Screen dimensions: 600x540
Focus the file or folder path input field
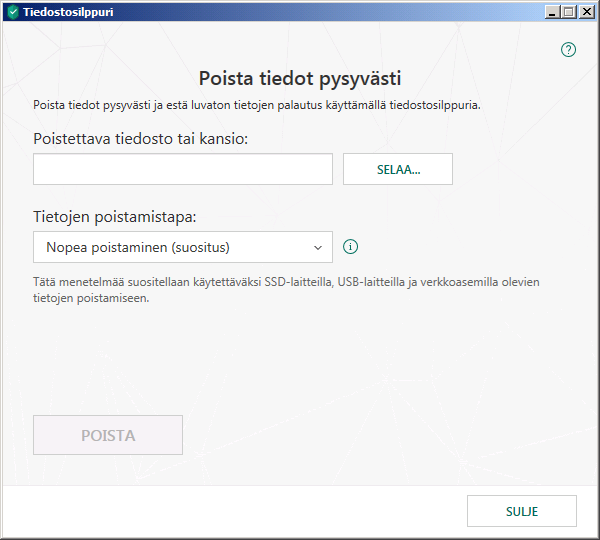[x=182, y=169]
